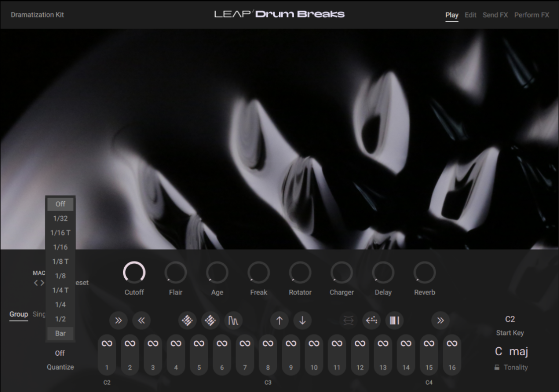Click the vertical bars icon above pad 13
Viewport: 559px width, 392px height.
click(x=394, y=320)
